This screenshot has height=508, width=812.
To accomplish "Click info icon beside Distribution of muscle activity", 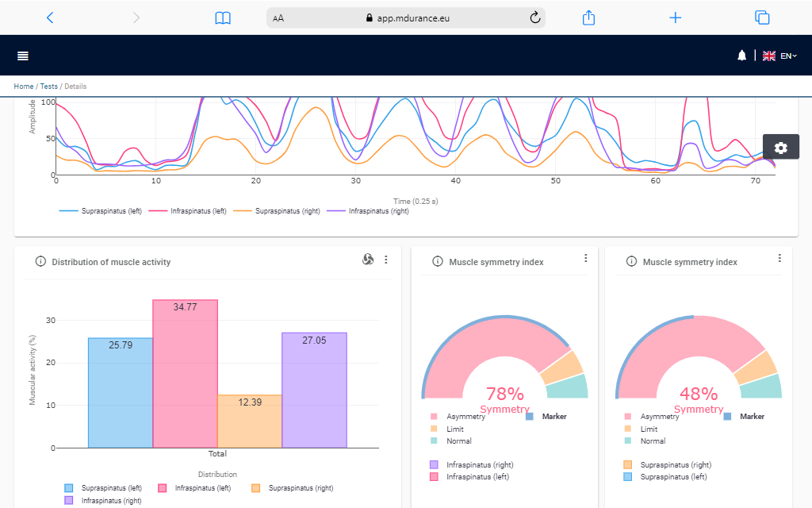I will [x=41, y=262].
